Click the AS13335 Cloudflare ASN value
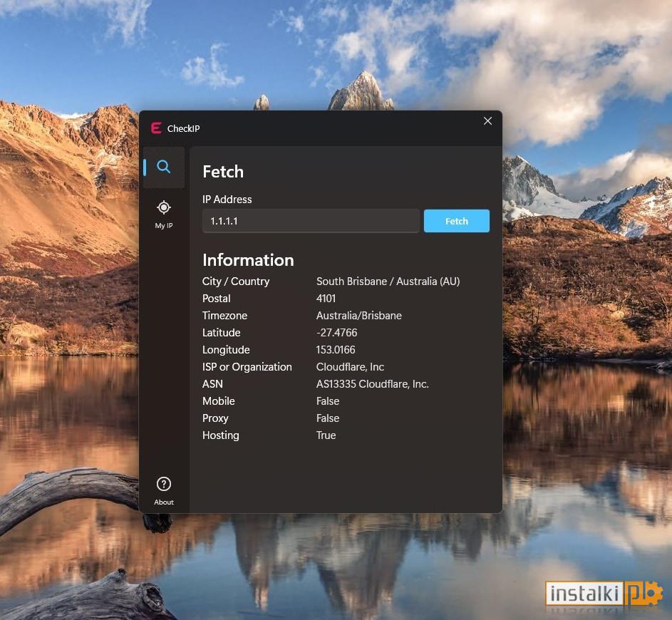Screen dimensions: 672x620 [x=373, y=384]
